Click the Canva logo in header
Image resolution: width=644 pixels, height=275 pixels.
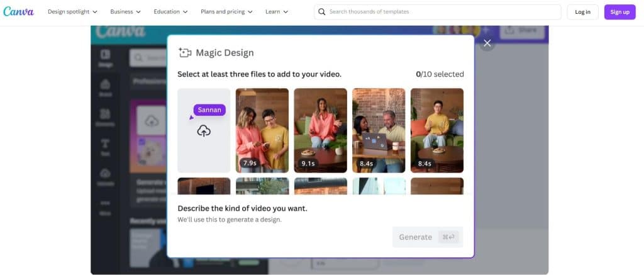point(19,11)
